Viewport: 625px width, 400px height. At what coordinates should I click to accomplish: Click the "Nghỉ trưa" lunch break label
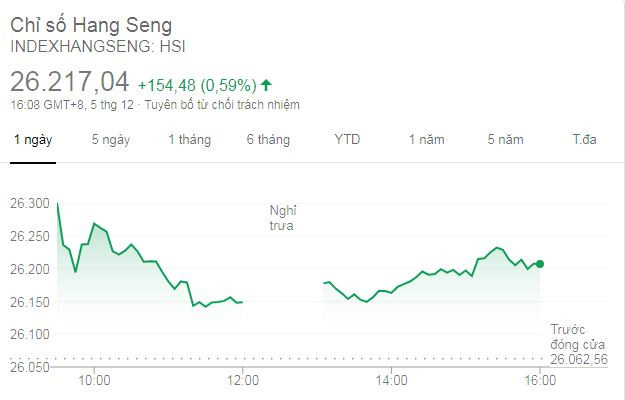coord(283,218)
